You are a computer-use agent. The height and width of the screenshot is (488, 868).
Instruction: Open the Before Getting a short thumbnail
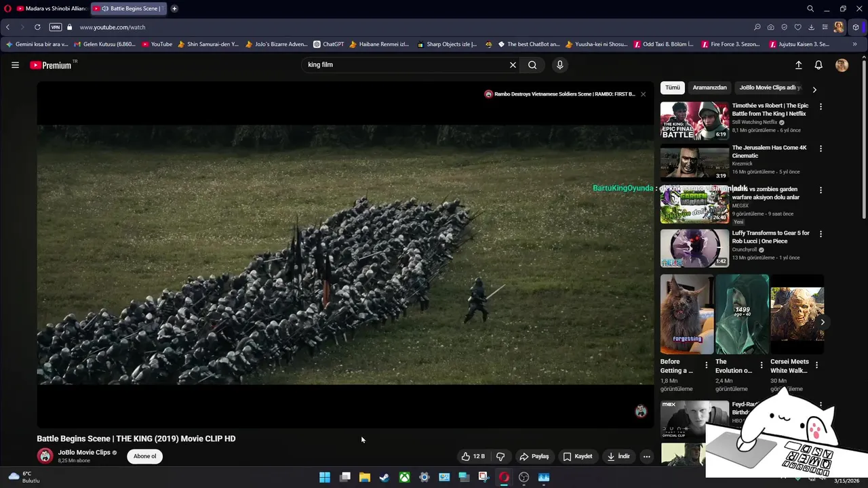coord(687,314)
